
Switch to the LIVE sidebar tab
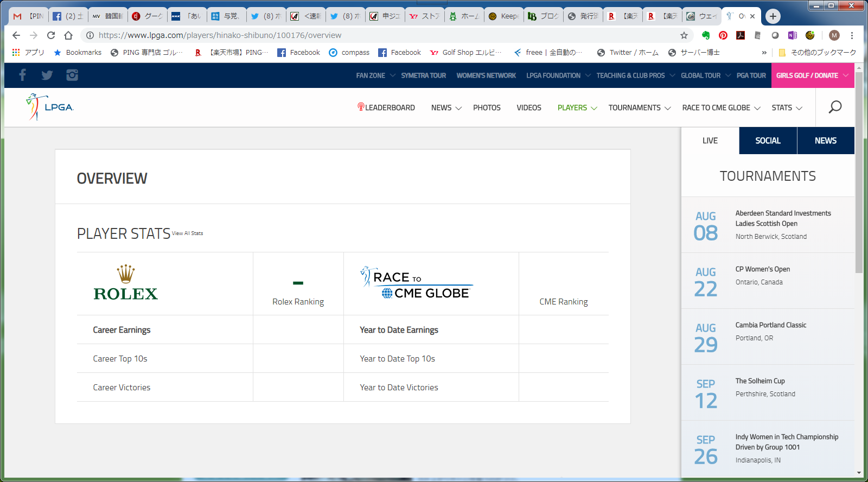[710, 141]
